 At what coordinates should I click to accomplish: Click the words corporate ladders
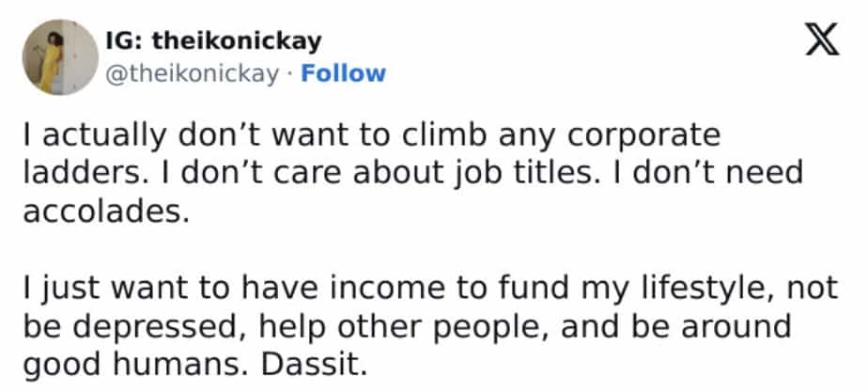point(648,136)
